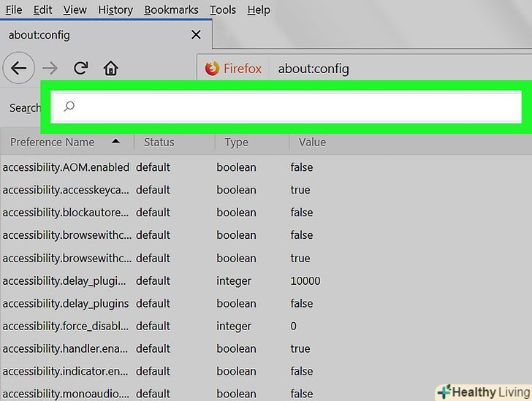Open the Help menu
Viewport: 532px width, 401px height.
[x=259, y=9]
